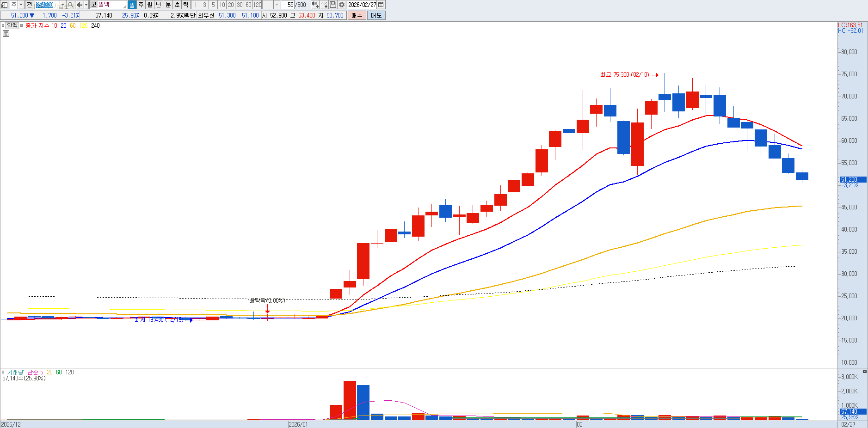Open the dropdown arrow beside speaker icon
The width and height of the screenshot is (868, 428).
(x=86, y=5)
